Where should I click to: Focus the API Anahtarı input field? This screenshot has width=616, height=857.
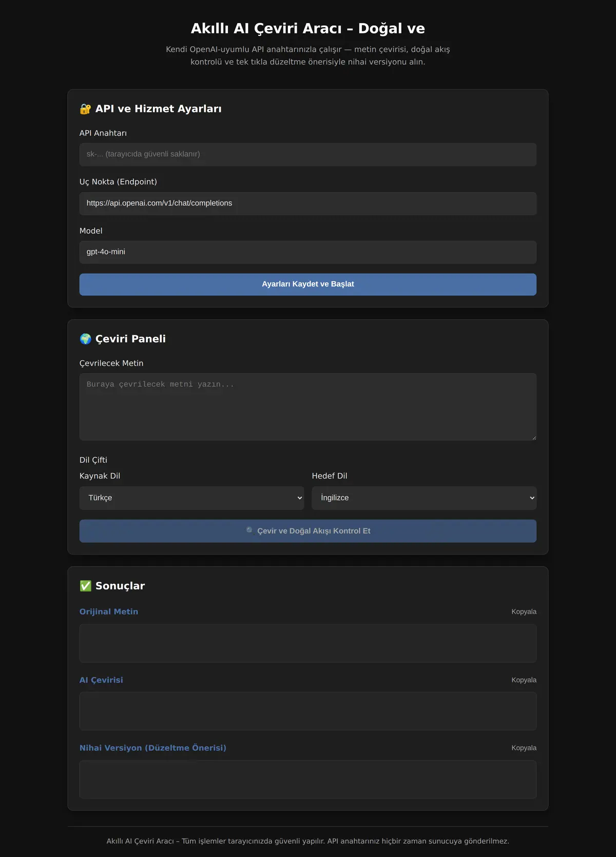tap(308, 155)
